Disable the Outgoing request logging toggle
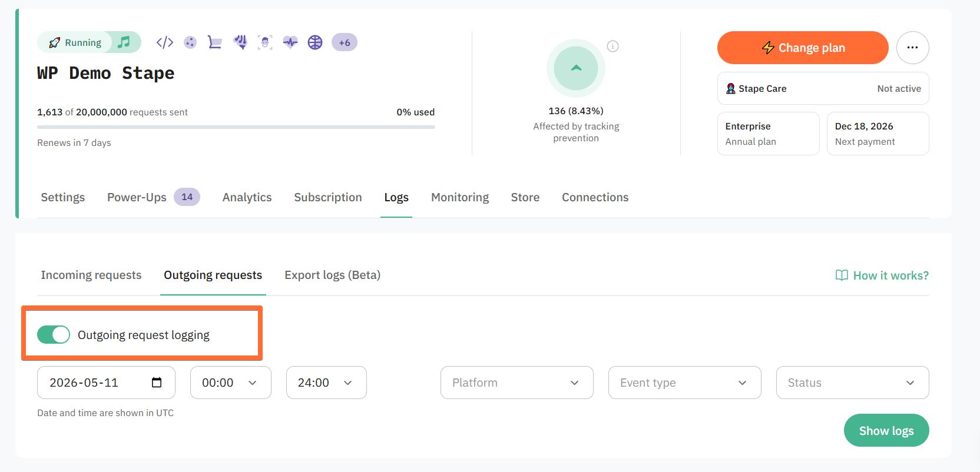Image resolution: width=980 pixels, height=472 pixels. (54, 335)
